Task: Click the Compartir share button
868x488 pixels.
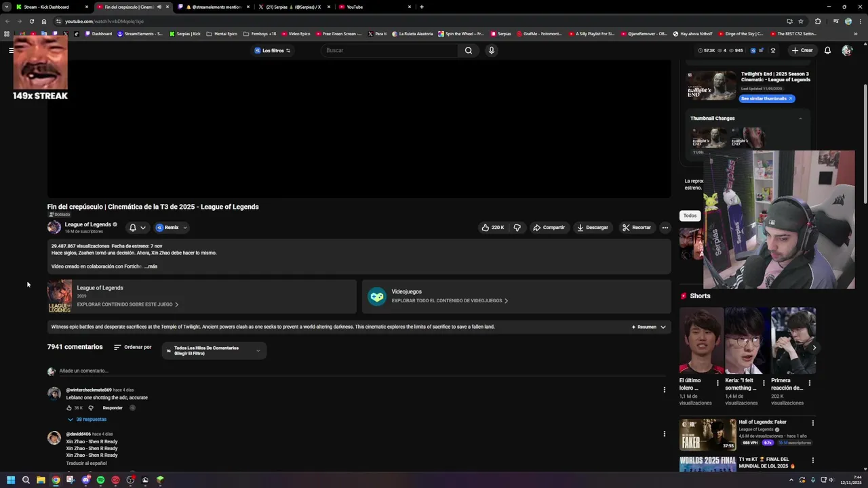Action: tap(549, 228)
